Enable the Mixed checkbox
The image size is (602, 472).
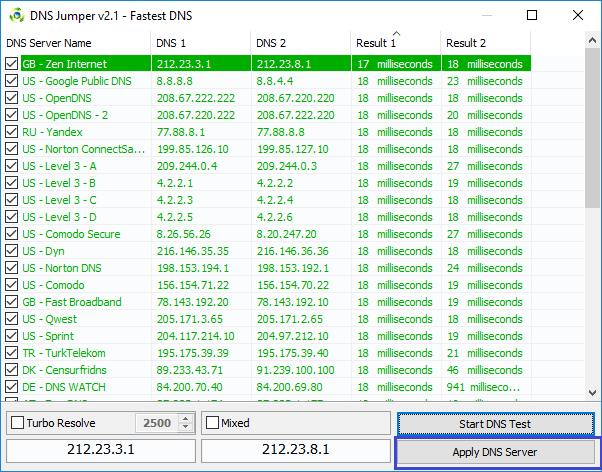click(212, 423)
